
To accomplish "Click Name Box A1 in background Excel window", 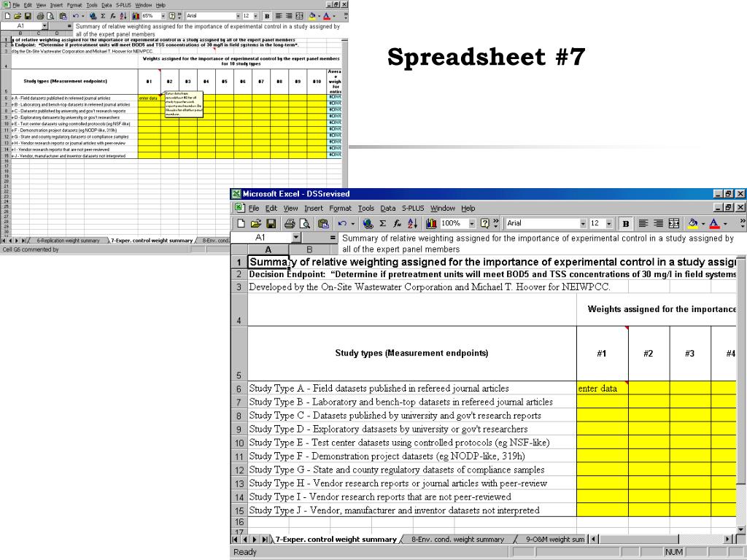I will tap(21, 26).
